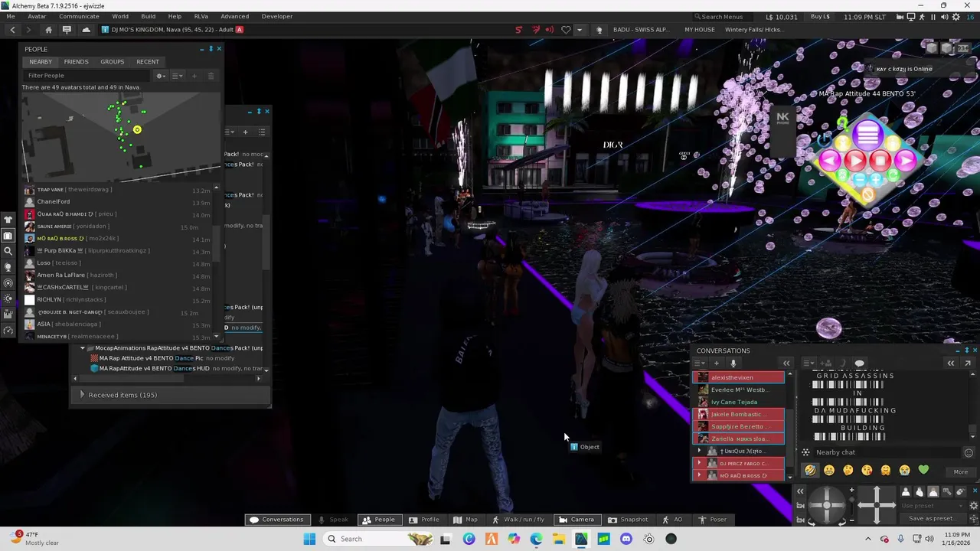980x551 pixels.
Task: Collapse the chat message pane with double arrows
Action: point(951,364)
